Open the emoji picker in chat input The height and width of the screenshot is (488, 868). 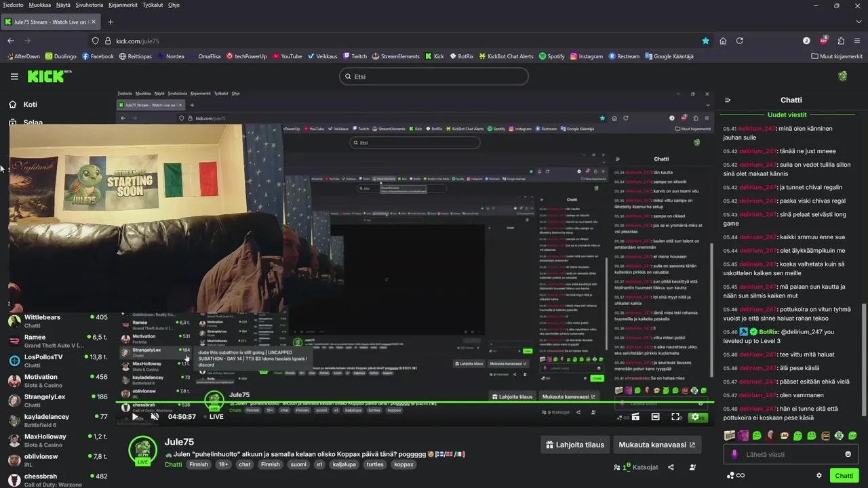point(848,454)
